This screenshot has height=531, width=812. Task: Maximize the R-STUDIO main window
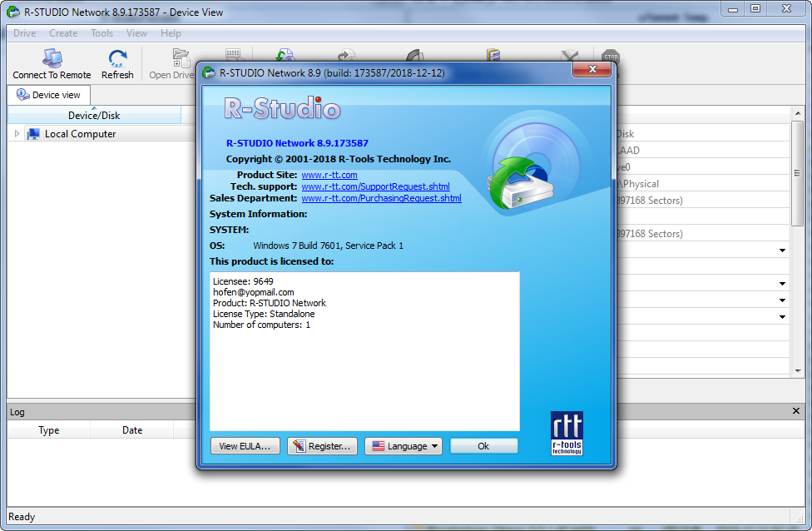click(755, 9)
